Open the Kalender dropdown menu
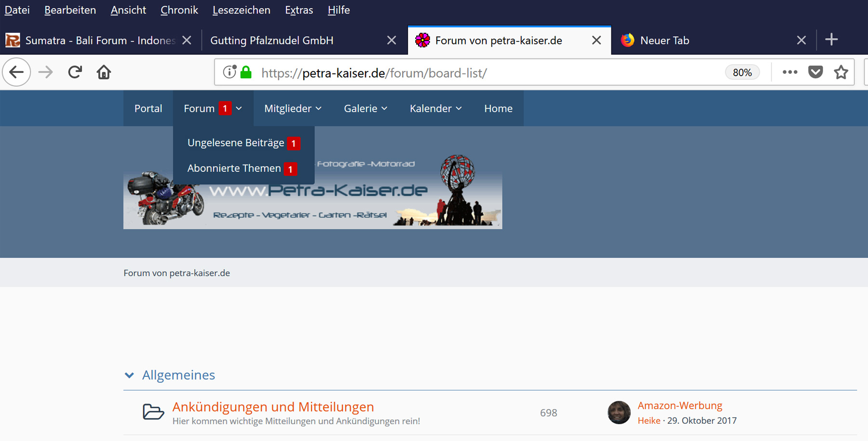The height and width of the screenshot is (441, 868). tap(435, 109)
